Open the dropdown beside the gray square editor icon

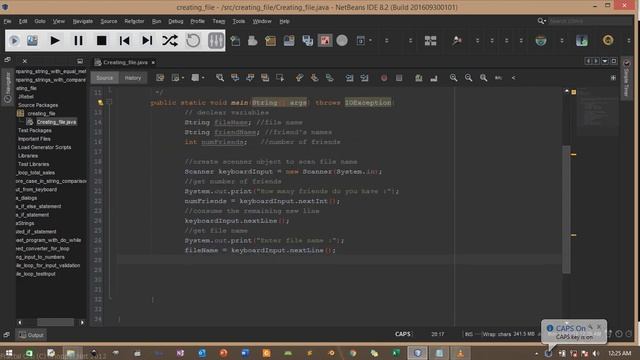[203, 78]
